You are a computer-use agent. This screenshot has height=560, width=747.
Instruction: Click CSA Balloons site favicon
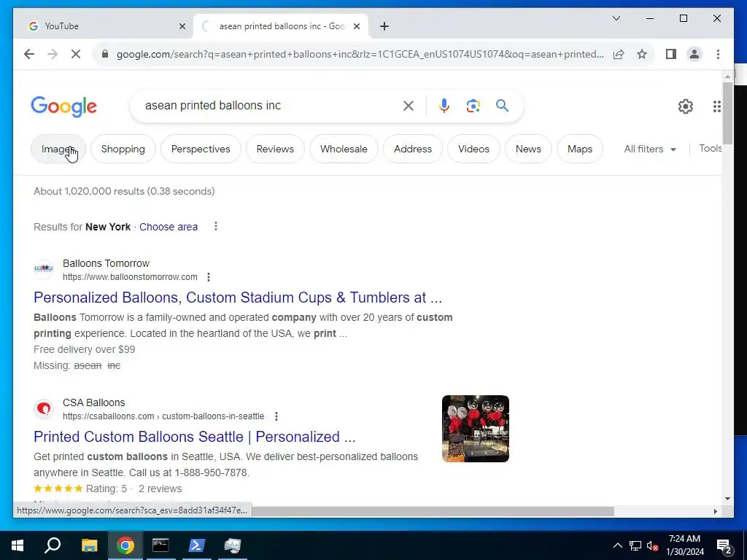(43, 408)
